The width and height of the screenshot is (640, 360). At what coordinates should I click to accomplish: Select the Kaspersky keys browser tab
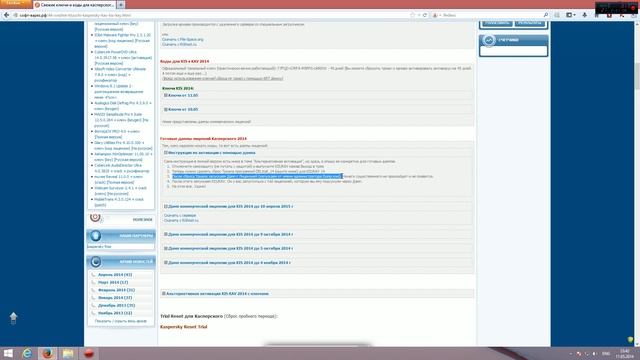coord(74,5)
